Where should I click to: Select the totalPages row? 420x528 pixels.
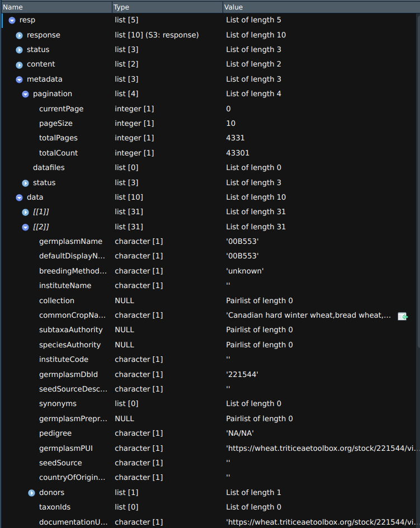[58, 138]
